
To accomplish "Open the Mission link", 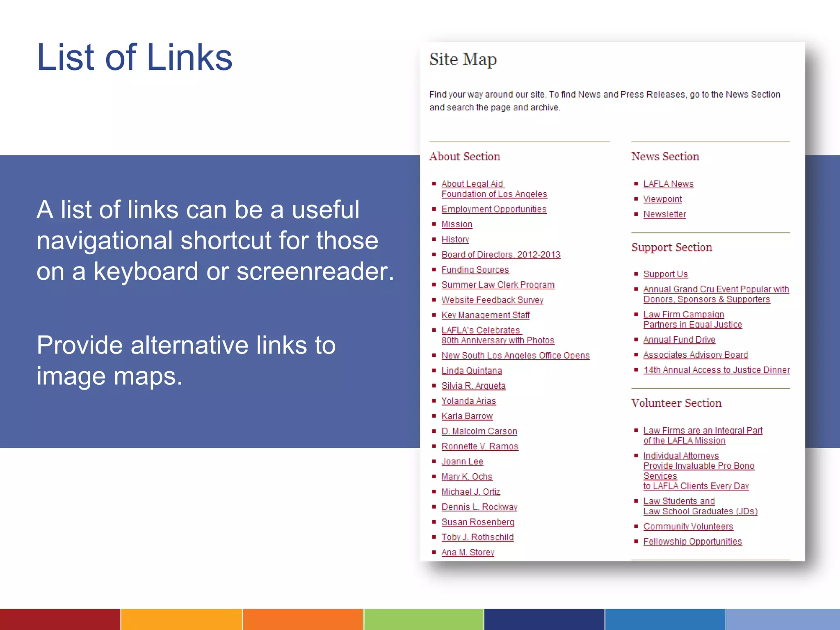I will [x=457, y=224].
